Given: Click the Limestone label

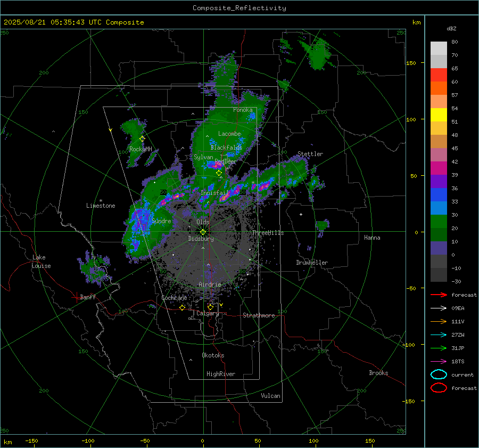Looking at the screenshot, I should tap(101, 206).
